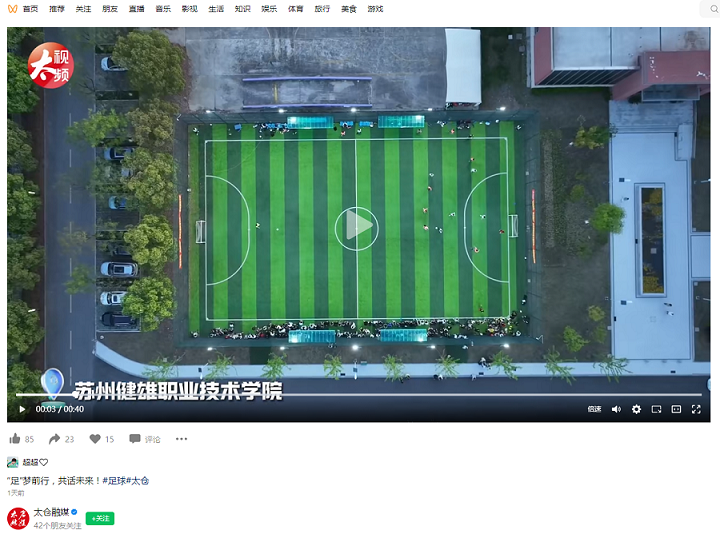Open the 太仓融媒 channel name link

[x=51, y=512]
